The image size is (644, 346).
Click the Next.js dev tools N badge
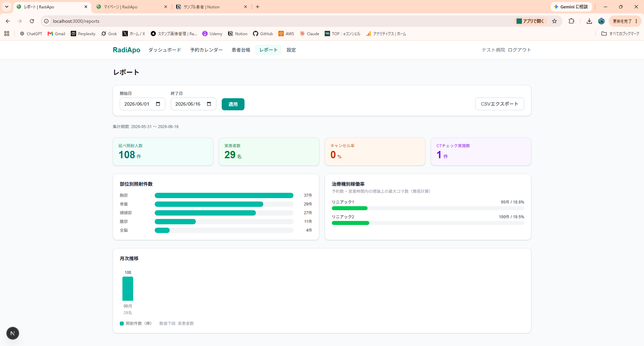pos(13,333)
